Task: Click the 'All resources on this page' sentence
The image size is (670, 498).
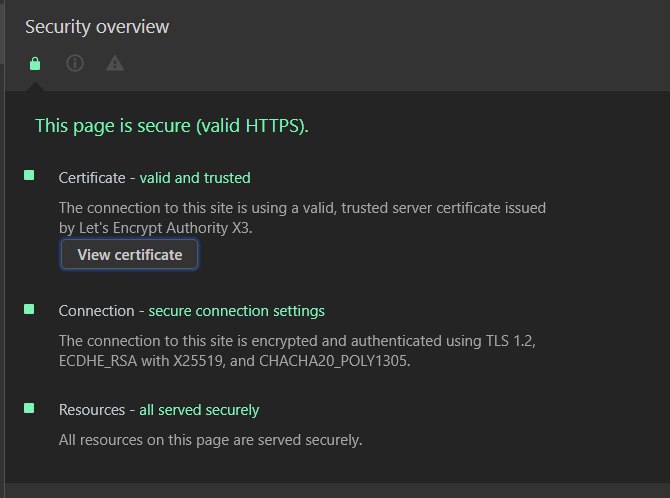Action: click(210, 440)
